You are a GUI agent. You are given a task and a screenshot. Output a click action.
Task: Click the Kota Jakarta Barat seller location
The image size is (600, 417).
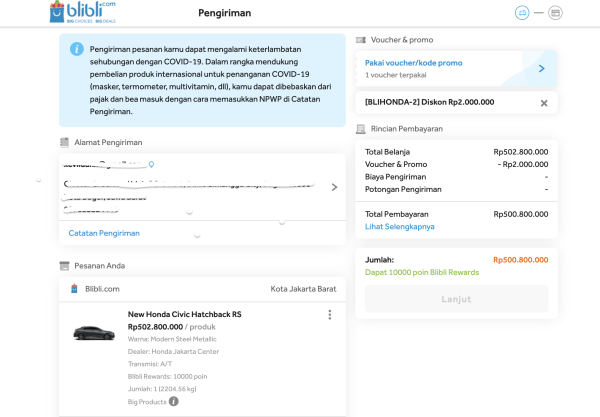coord(303,289)
